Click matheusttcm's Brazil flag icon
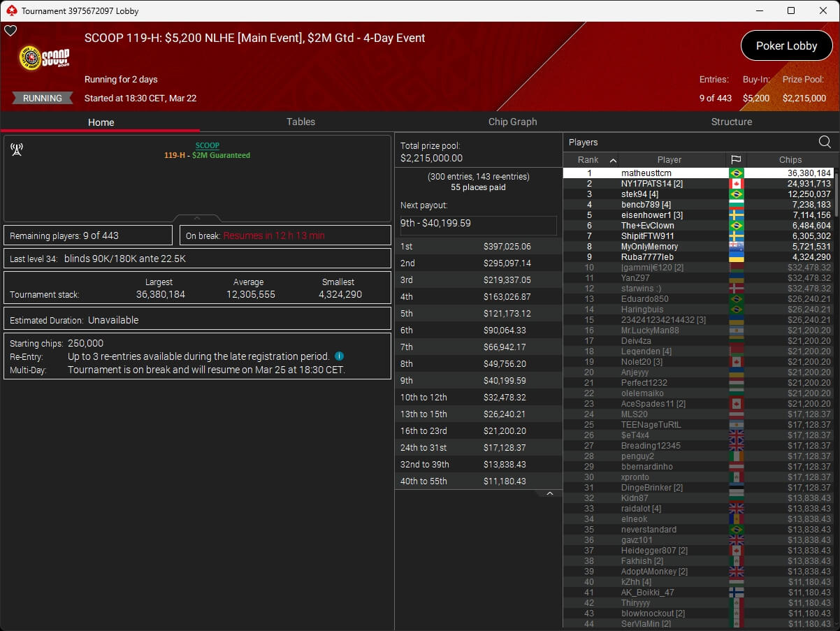Screen dimensions: 840x631 pyautogui.click(x=735, y=173)
